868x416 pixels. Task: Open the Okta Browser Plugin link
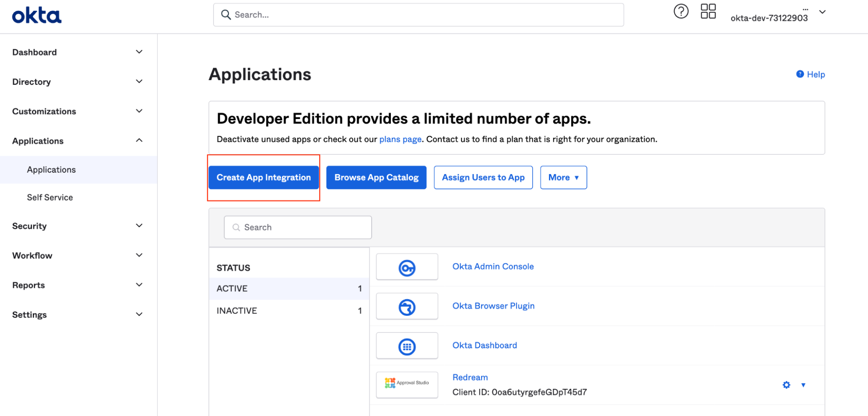click(x=493, y=306)
